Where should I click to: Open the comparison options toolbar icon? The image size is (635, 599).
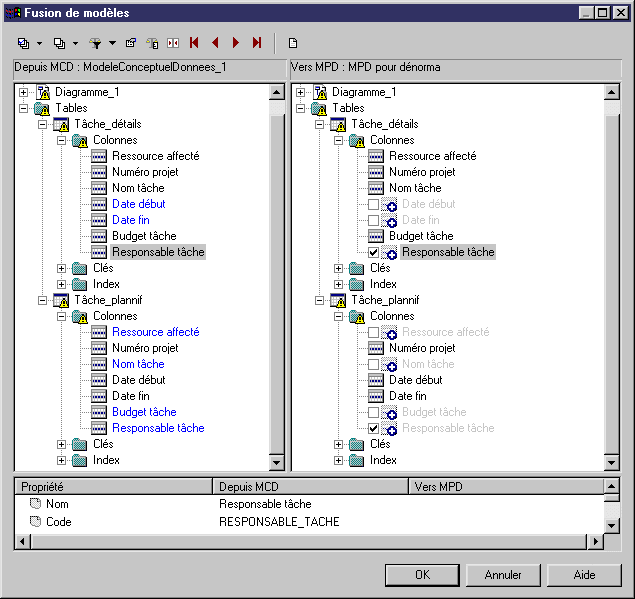pos(152,43)
